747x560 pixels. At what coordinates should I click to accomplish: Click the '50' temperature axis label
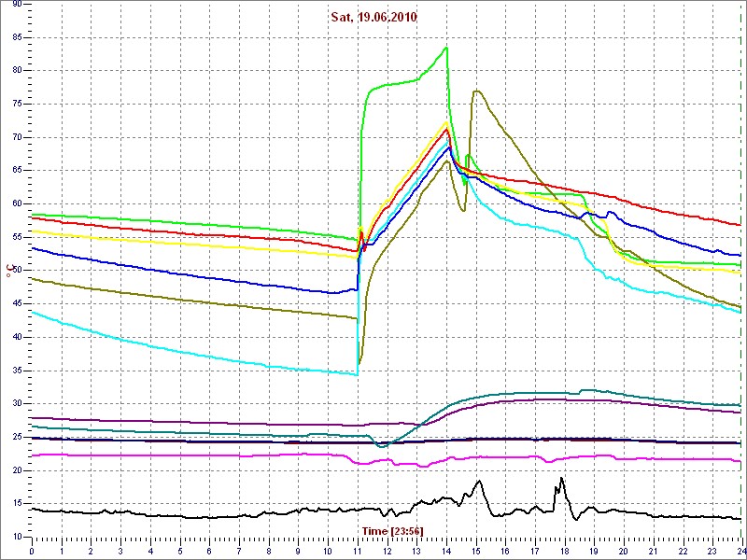tap(16, 271)
